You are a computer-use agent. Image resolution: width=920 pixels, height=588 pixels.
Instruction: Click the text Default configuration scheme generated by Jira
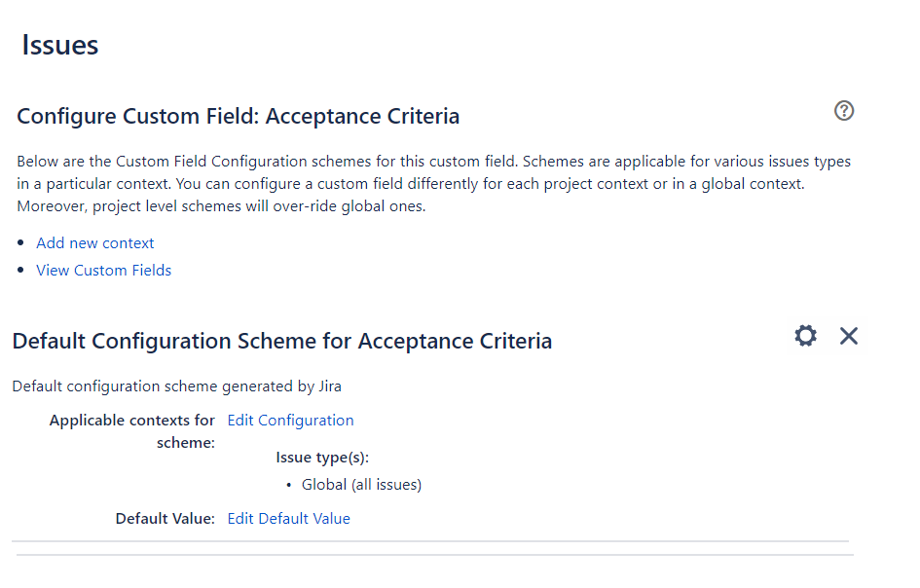[176, 386]
